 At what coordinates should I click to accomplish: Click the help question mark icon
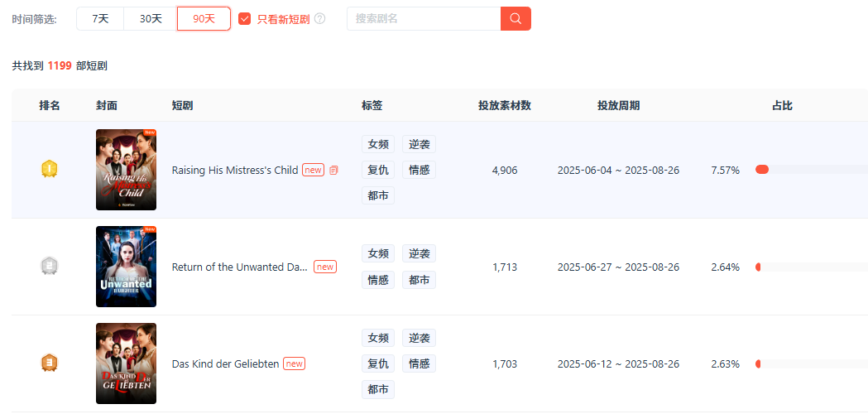click(x=320, y=19)
